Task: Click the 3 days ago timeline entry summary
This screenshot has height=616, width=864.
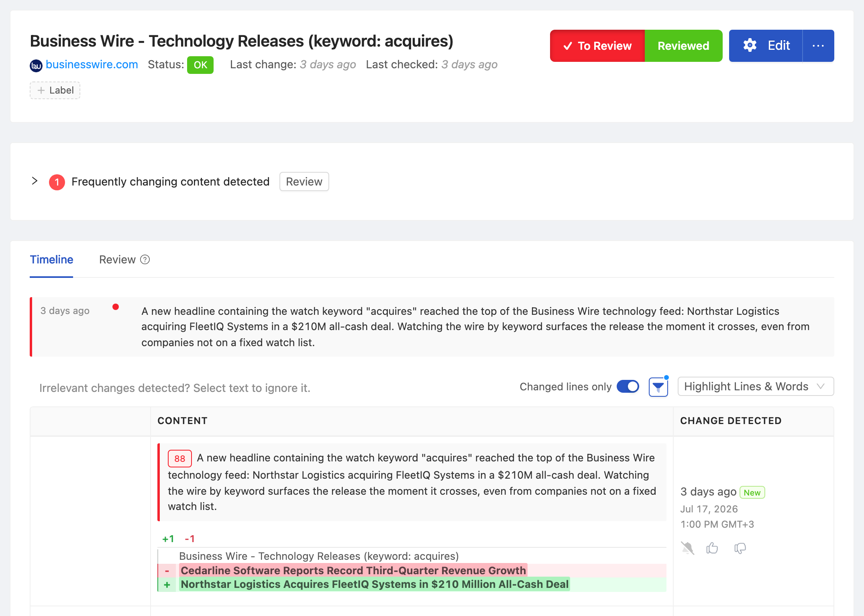Action: (x=432, y=327)
